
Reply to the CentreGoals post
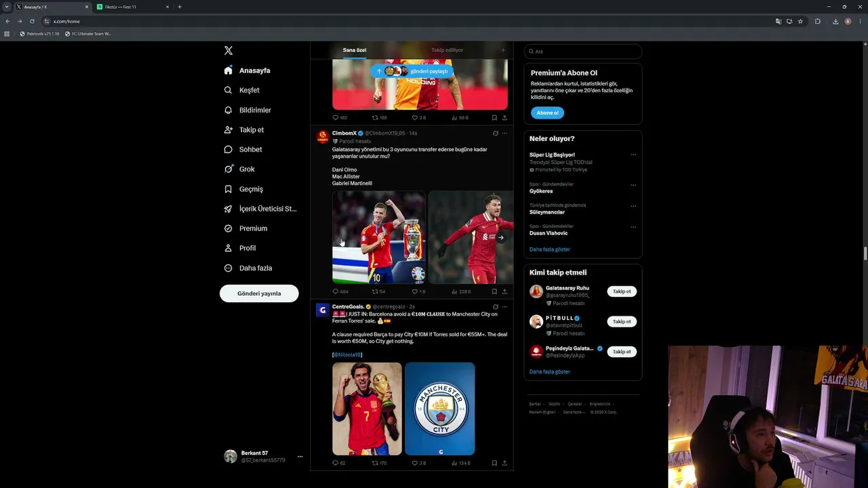(x=339, y=463)
